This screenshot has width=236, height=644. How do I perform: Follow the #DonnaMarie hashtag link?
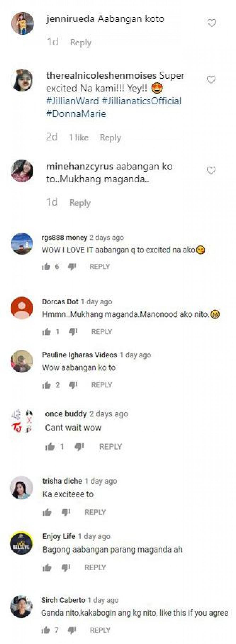coord(76,114)
